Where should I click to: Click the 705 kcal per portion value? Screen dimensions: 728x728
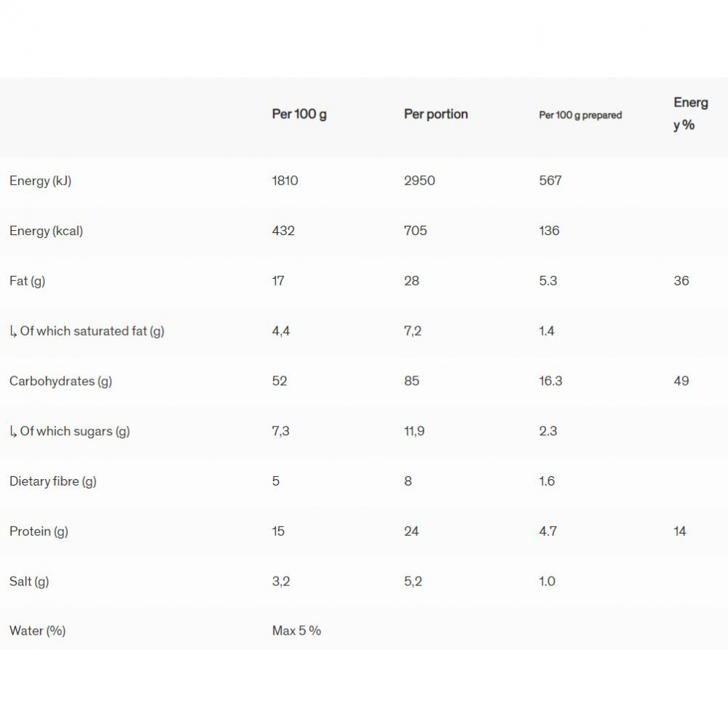[416, 231]
